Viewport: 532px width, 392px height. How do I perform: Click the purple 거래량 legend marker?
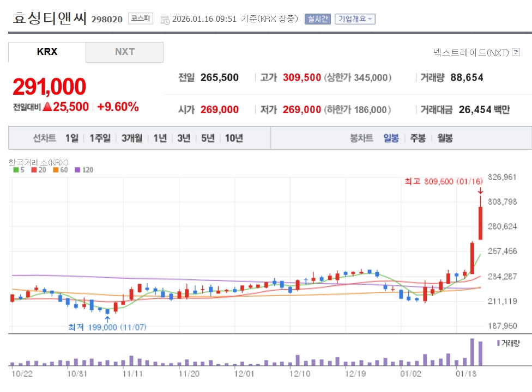click(498, 343)
